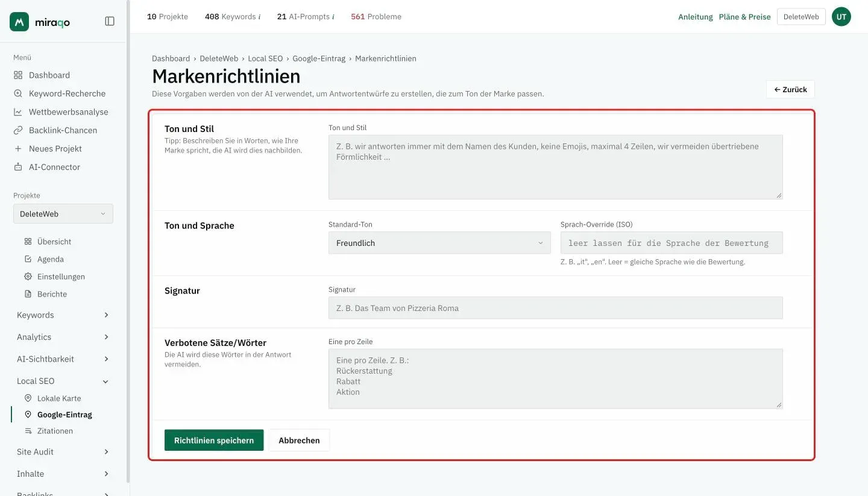Open Pläne & Preise link

pyautogui.click(x=745, y=17)
